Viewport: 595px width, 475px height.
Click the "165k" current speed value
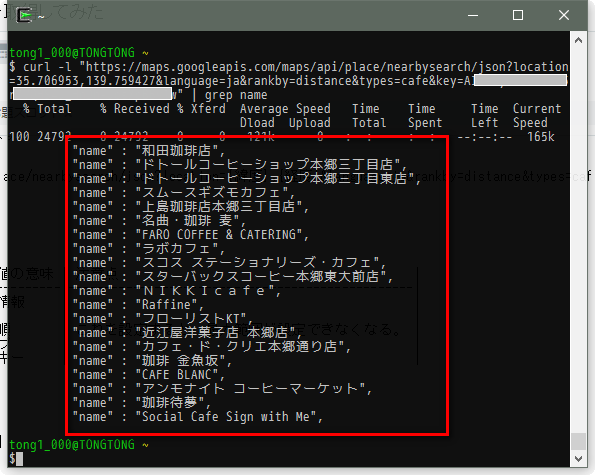tap(541, 137)
